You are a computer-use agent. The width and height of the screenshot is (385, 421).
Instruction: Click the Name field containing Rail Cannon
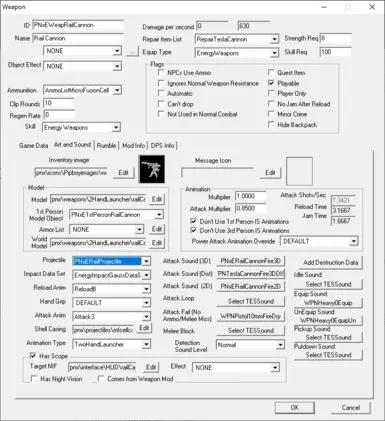[78, 38]
